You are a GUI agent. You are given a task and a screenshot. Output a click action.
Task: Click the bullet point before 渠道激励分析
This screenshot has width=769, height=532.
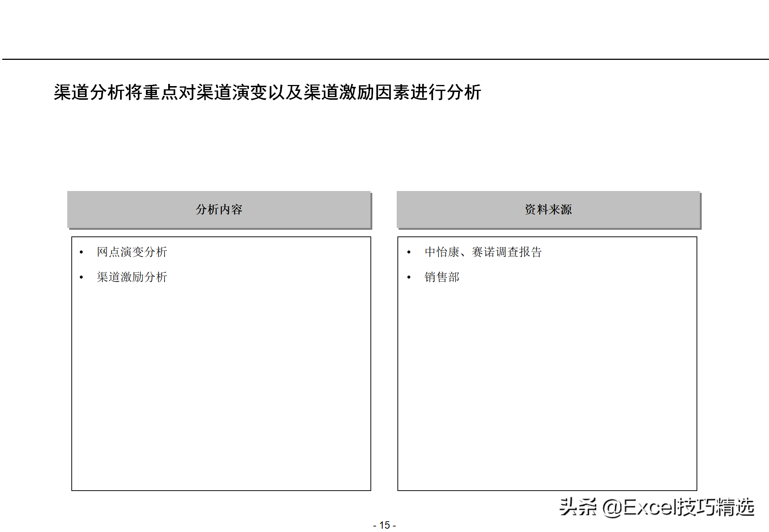click(81, 277)
